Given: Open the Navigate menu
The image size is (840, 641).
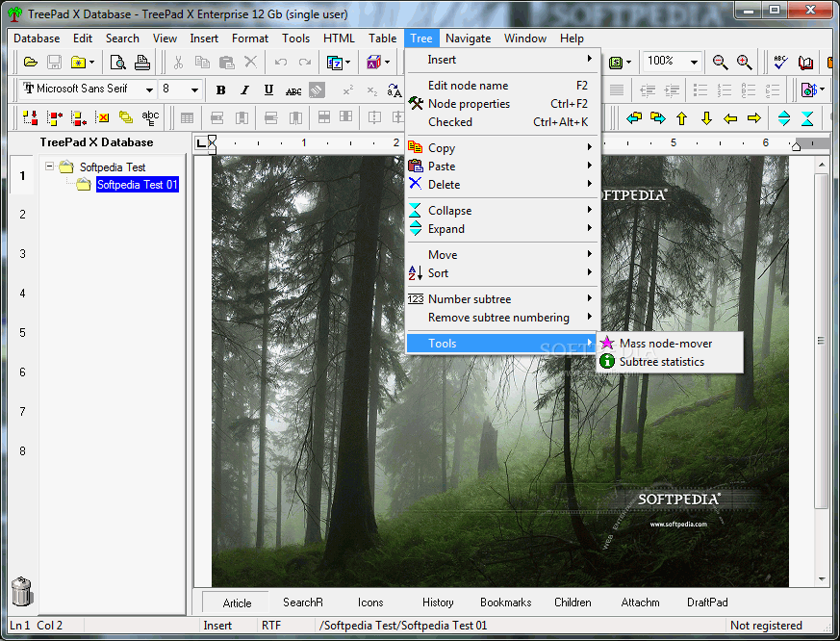Looking at the screenshot, I should point(469,38).
